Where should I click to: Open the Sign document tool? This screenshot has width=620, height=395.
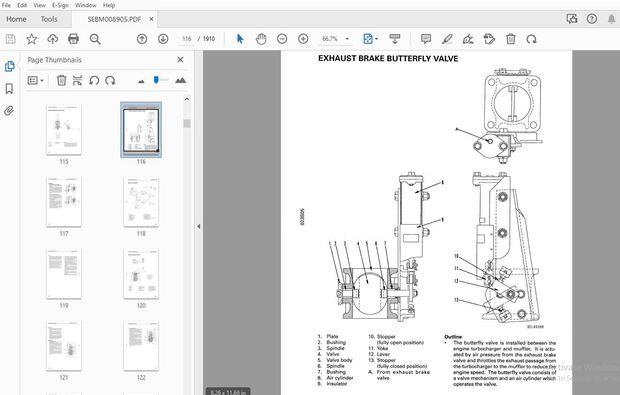pyautogui.click(x=468, y=39)
